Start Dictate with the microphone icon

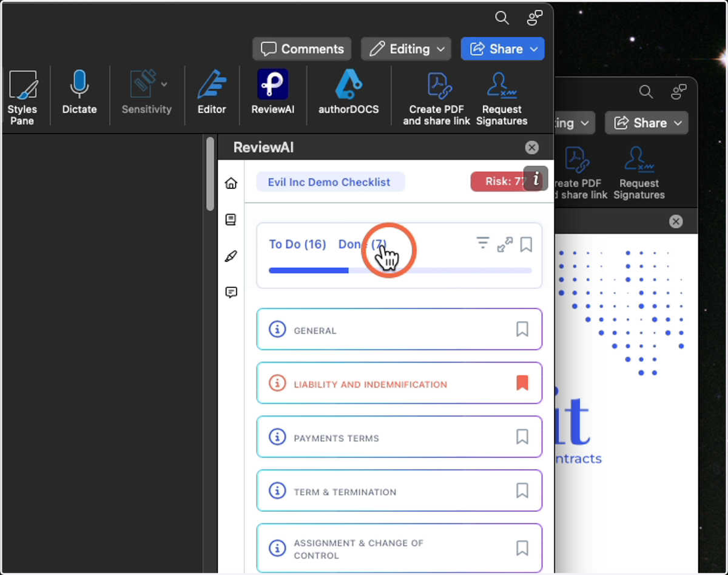tap(79, 92)
